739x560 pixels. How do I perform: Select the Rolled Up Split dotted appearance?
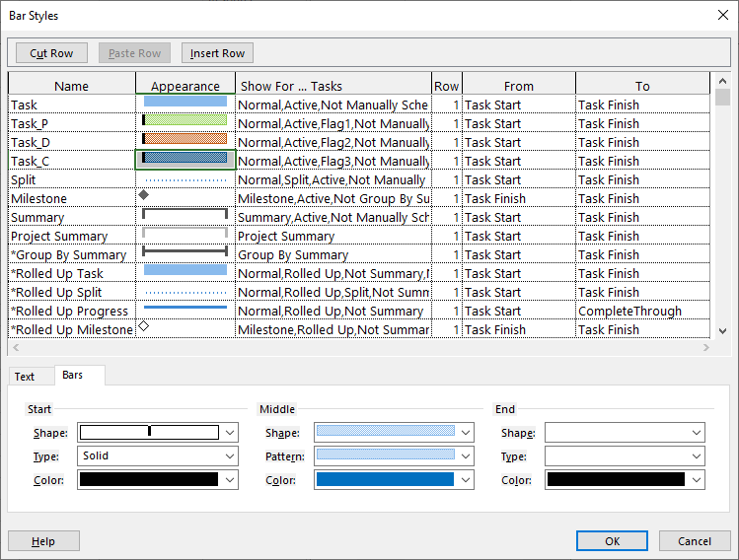pos(185,292)
